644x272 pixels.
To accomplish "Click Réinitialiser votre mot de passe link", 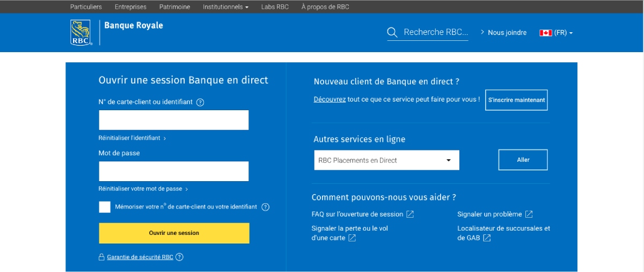I will (x=141, y=189).
